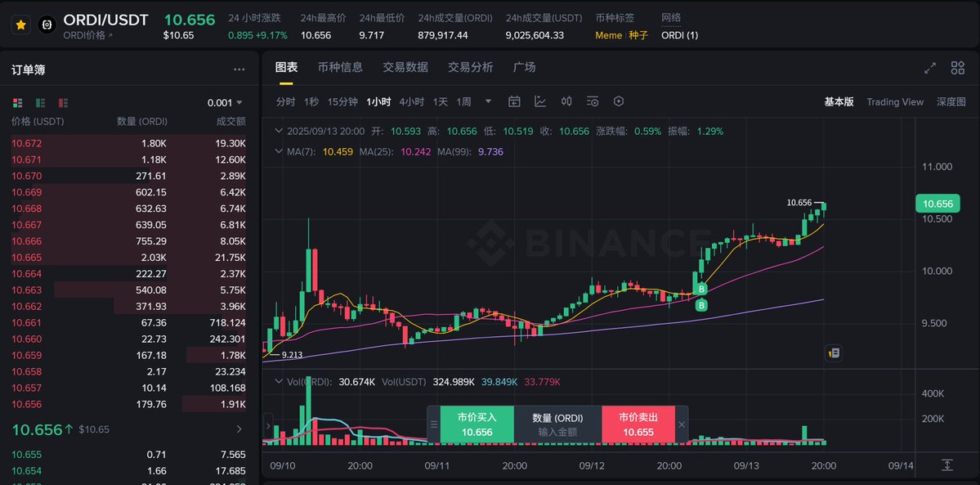Click the upper green B trade marker

point(702,290)
